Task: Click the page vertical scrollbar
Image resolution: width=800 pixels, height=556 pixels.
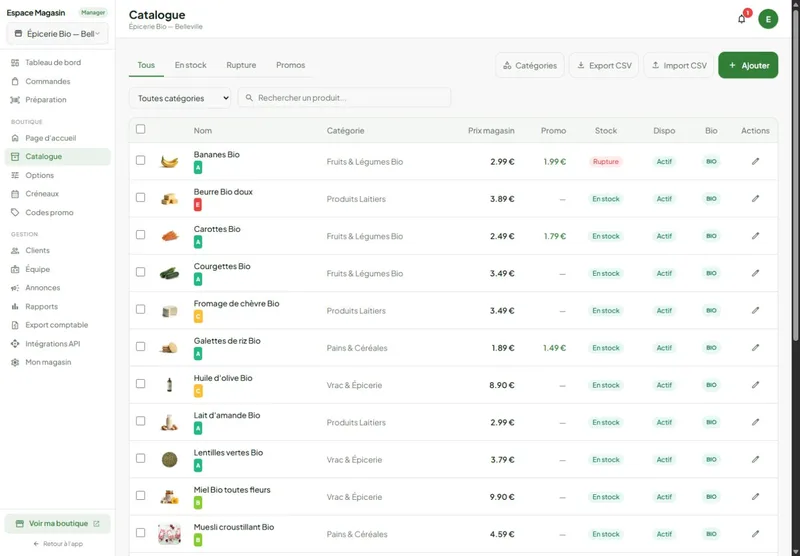Action: (795, 173)
